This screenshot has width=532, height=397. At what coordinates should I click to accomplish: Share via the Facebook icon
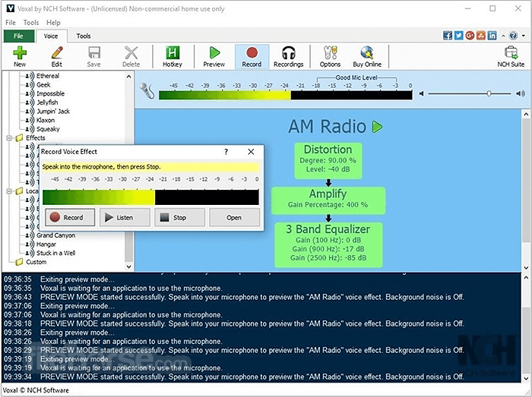pyautogui.click(x=448, y=35)
